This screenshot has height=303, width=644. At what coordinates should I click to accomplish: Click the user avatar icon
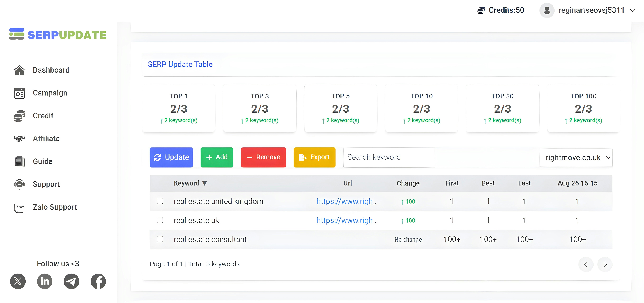547,10
